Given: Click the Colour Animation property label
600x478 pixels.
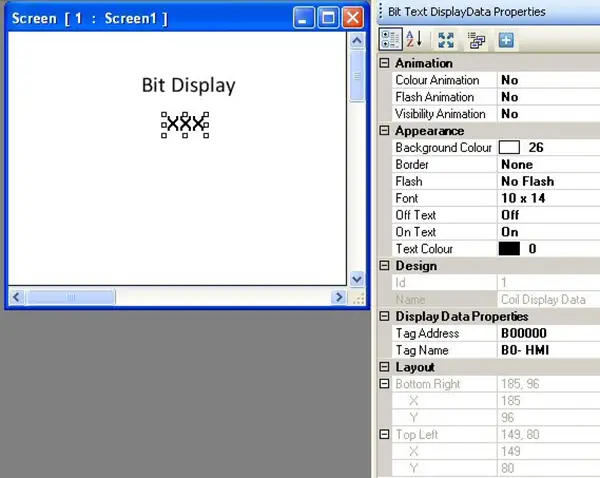Looking at the screenshot, I should pos(437,80).
